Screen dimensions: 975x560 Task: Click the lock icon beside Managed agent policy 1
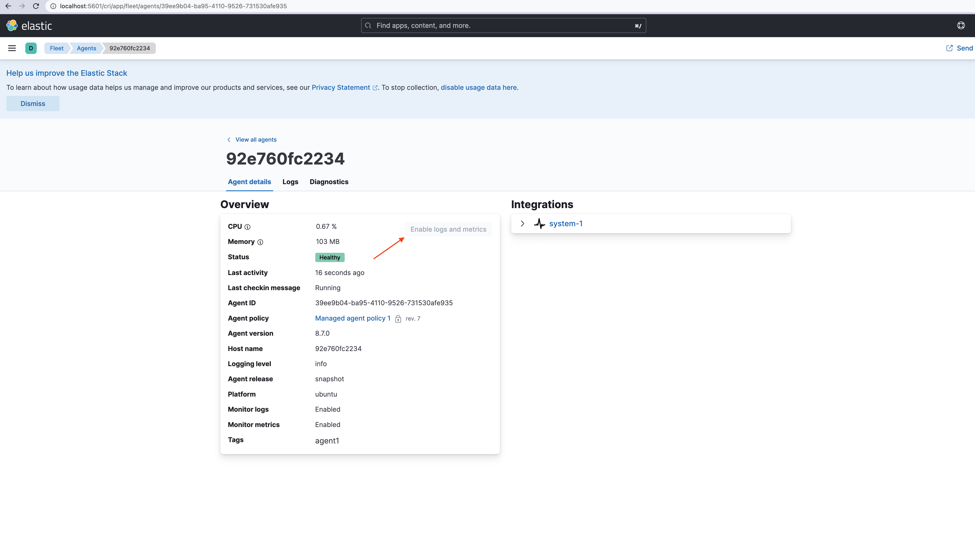click(398, 318)
